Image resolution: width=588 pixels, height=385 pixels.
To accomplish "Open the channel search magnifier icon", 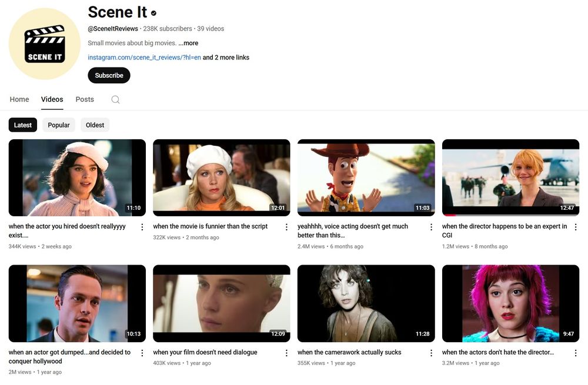I will click(115, 99).
